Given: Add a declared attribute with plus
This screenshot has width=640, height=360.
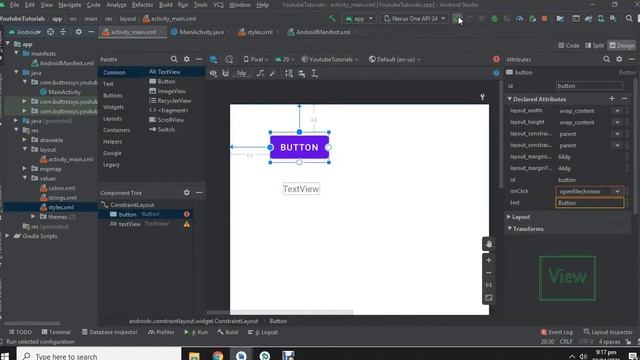Looking at the screenshot, I should (x=612, y=98).
